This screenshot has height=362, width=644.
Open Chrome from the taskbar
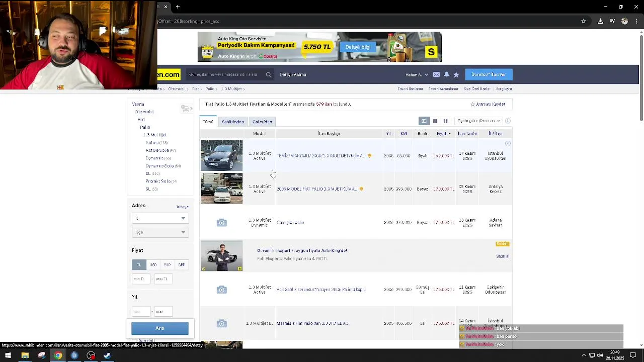click(58, 355)
